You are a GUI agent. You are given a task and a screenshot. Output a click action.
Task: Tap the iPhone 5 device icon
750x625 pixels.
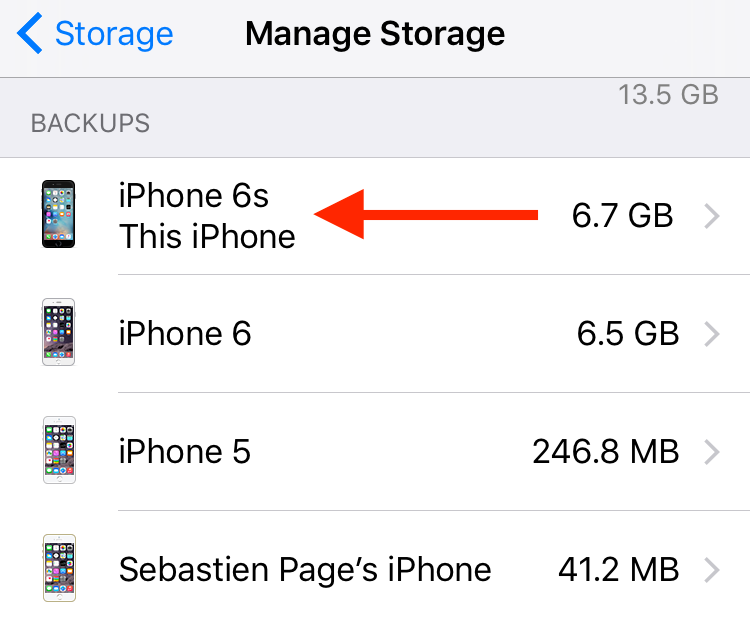pos(59,450)
